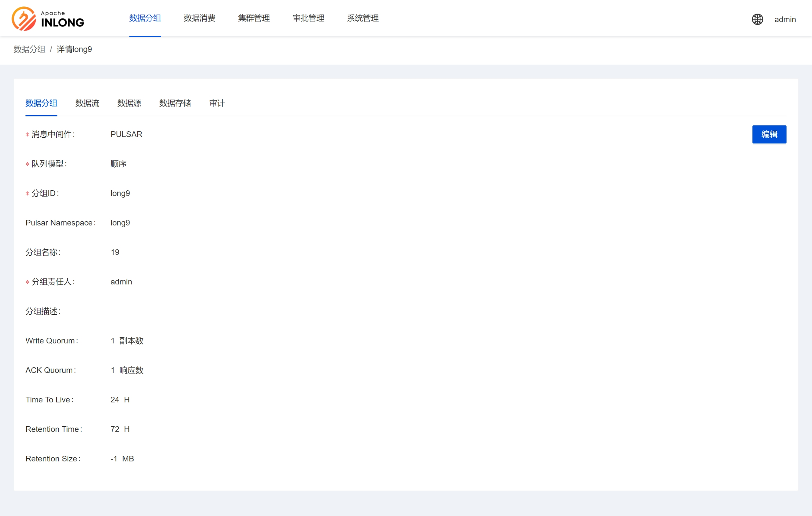The image size is (812, 516).
Task: Open 集群管理 navigation item
Action: click(x=254, y=18)
